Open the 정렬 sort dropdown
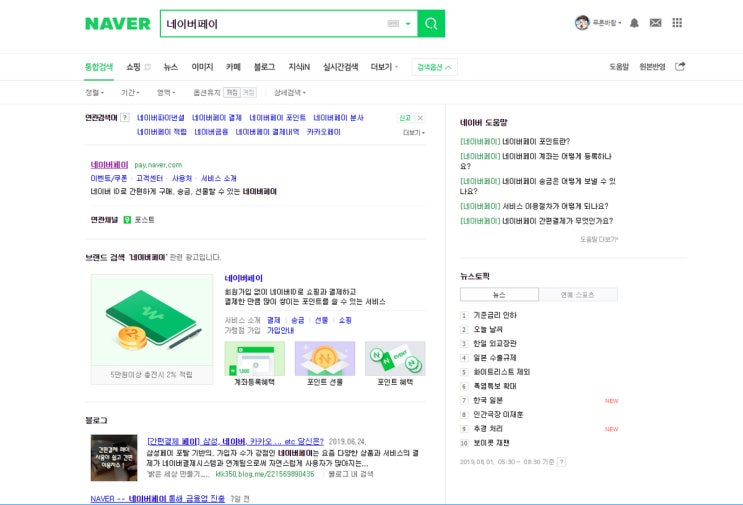Screen dimensions: 743x505 pos(94,92)
